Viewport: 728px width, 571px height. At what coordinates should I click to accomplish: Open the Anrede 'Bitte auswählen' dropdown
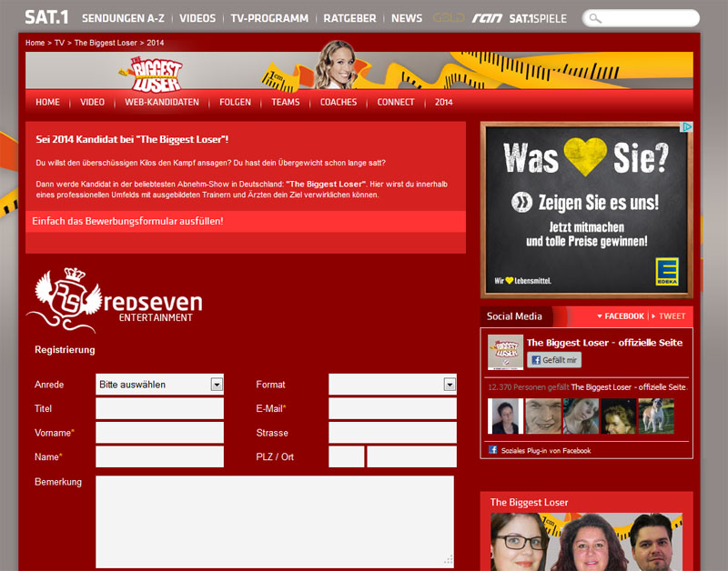pyautogui.click(x=159, y=385)
